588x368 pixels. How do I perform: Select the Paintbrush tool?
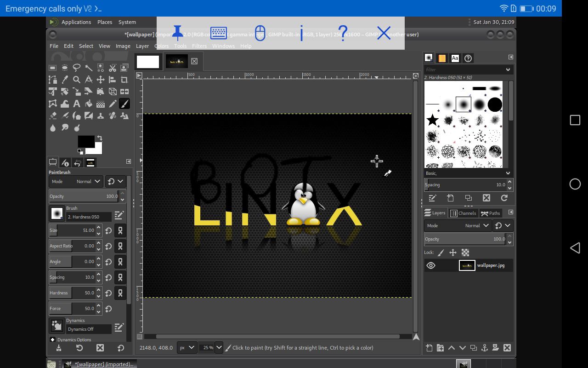pos(124,103)
